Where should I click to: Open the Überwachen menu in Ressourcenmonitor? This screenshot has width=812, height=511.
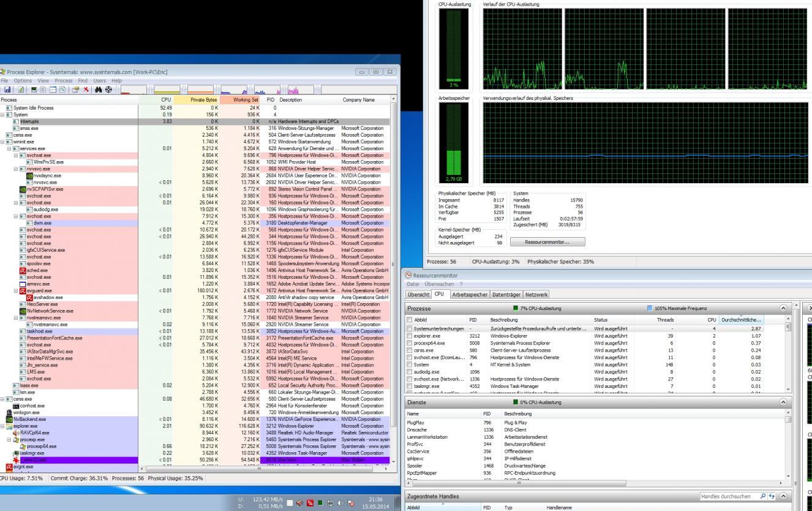pos(438,284)
